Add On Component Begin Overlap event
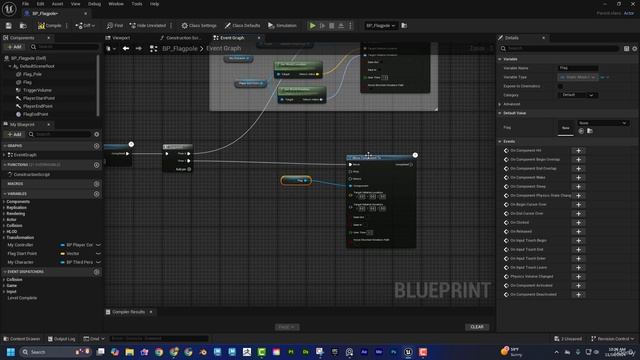640x360 pixels. 578,160
